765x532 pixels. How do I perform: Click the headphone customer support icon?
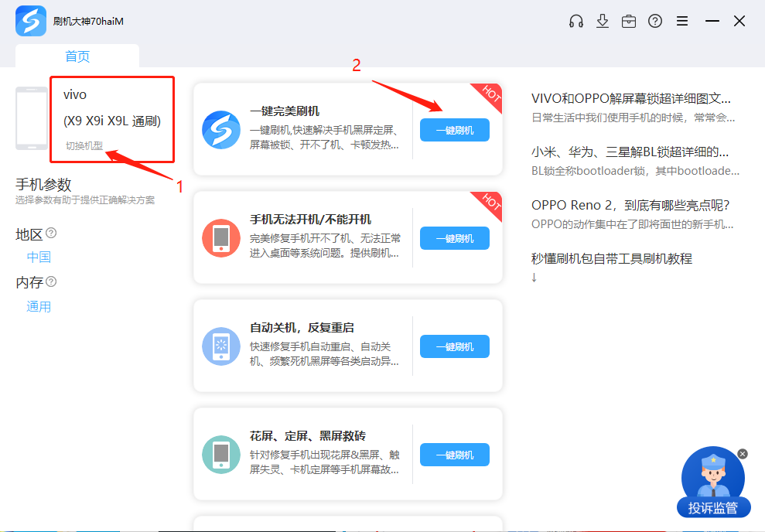click(575, 22)
